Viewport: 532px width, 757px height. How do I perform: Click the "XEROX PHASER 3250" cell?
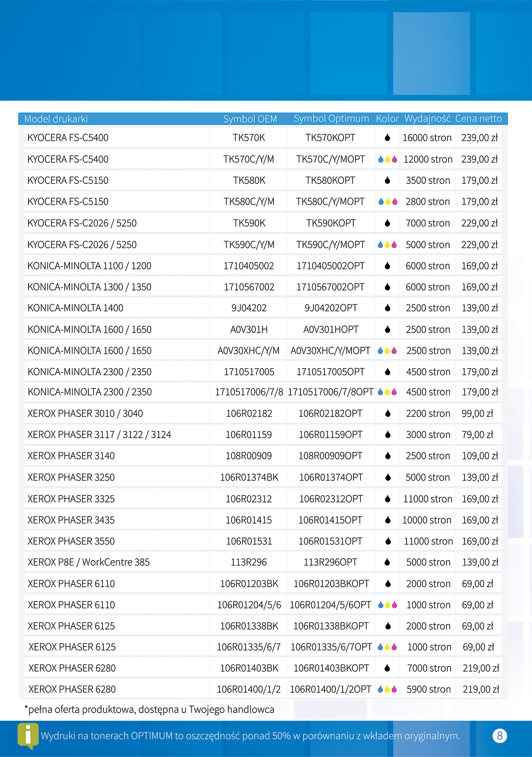pos(71,478)
